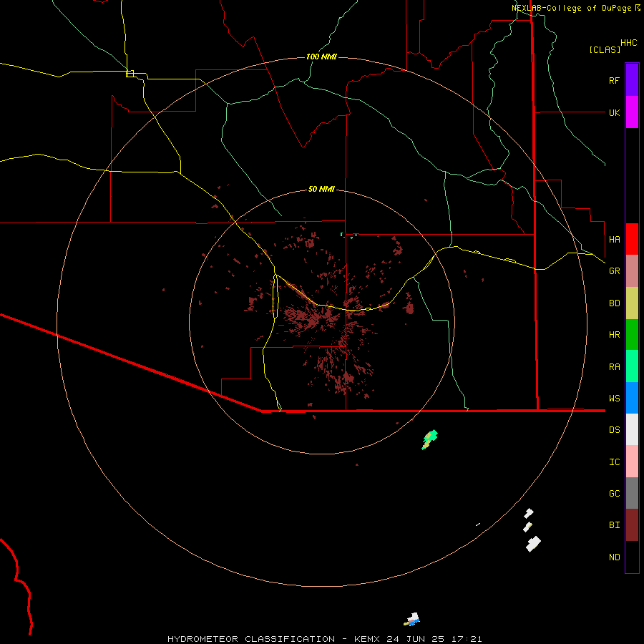The height and width of the screenshot is (644, 644).
Task: Click the RF legend label
Action: tap(614, 80)
